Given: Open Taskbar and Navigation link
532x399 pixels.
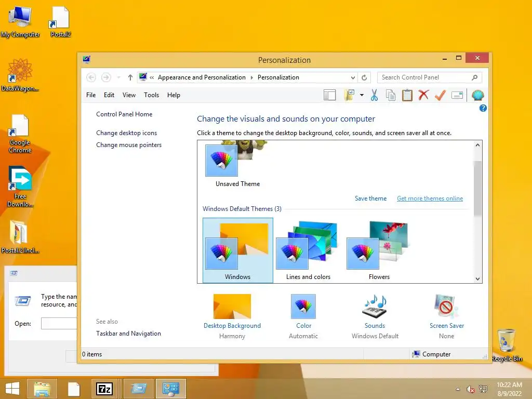Looking at the screenshot, I should tap(129, 334).
